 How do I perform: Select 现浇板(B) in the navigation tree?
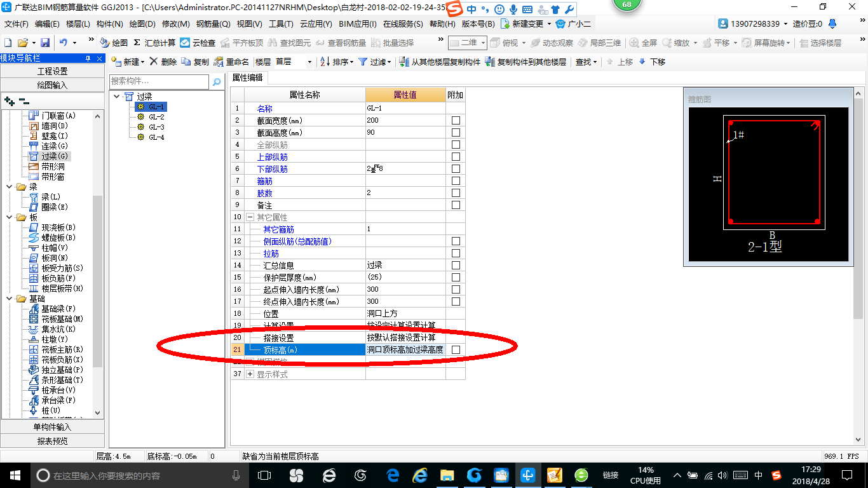coord(53,227)
